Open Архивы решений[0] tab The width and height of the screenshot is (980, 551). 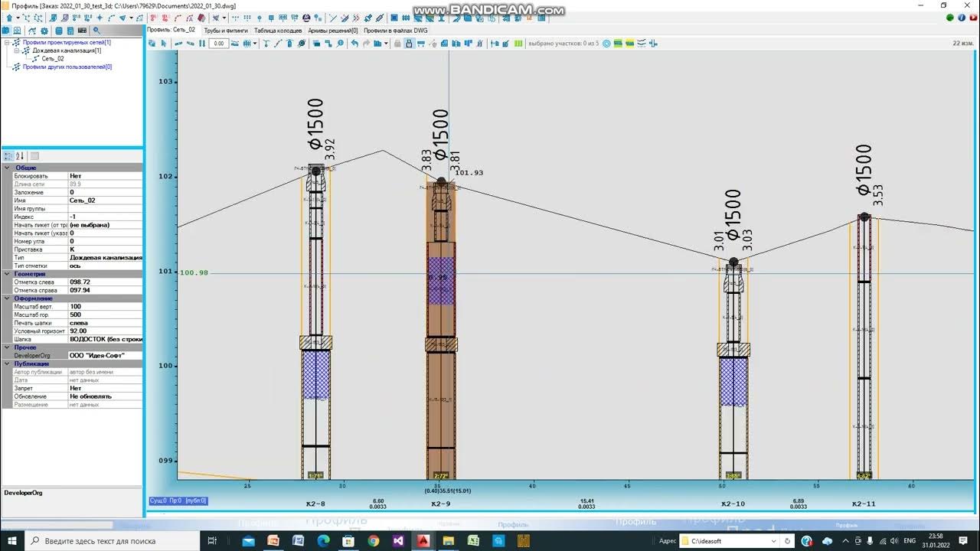[333, 31]
